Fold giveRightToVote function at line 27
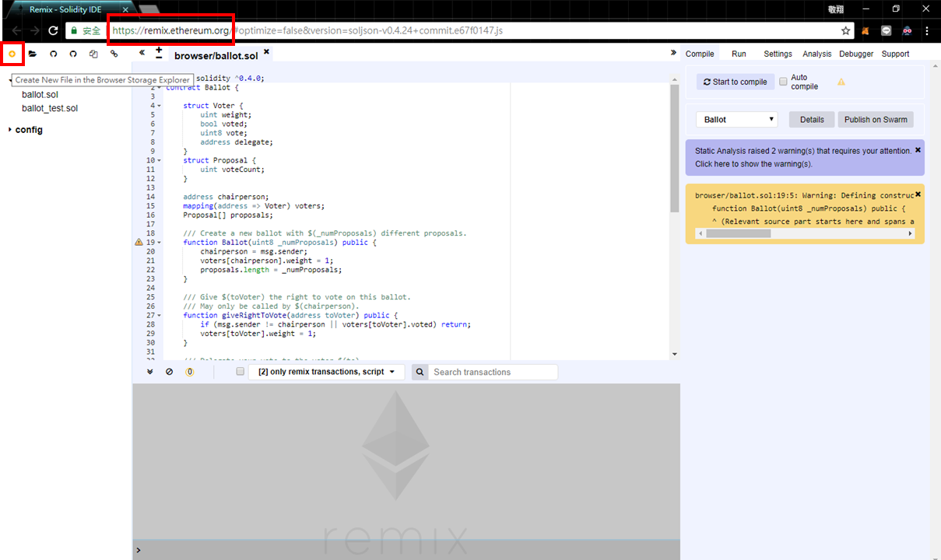 point(160,316)
